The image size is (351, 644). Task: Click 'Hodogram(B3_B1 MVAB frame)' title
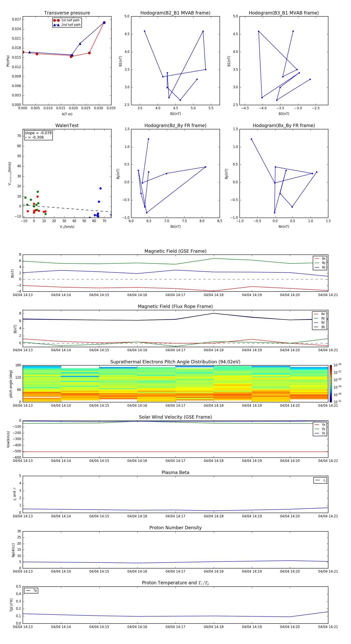[284, 13]
